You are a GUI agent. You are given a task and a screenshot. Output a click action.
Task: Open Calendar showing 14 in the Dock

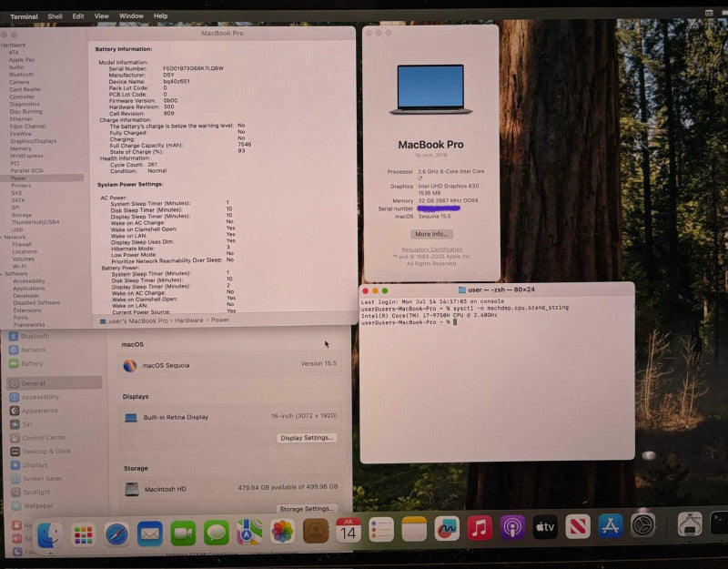pyautogui.click(x=349, y=530)
